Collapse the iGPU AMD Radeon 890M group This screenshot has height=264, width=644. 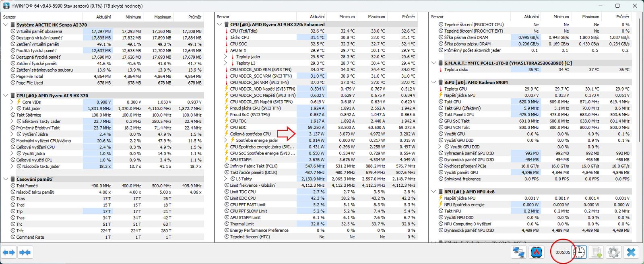coord(433,82)
